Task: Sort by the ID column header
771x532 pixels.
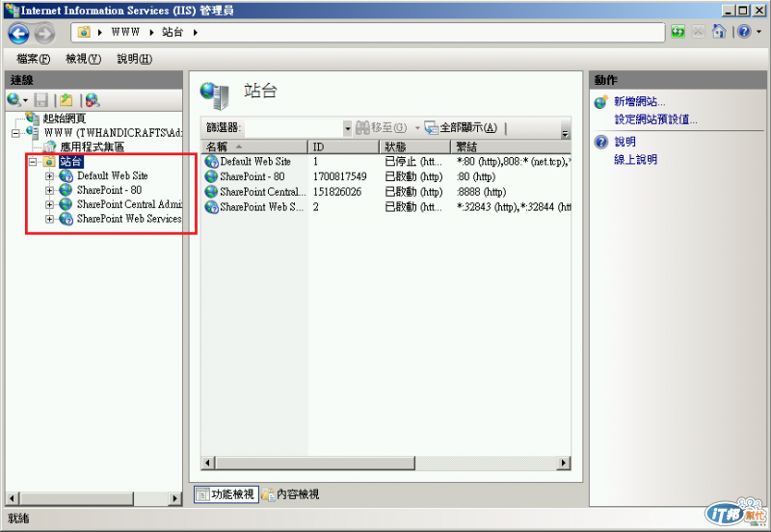Action: (343, 146)
